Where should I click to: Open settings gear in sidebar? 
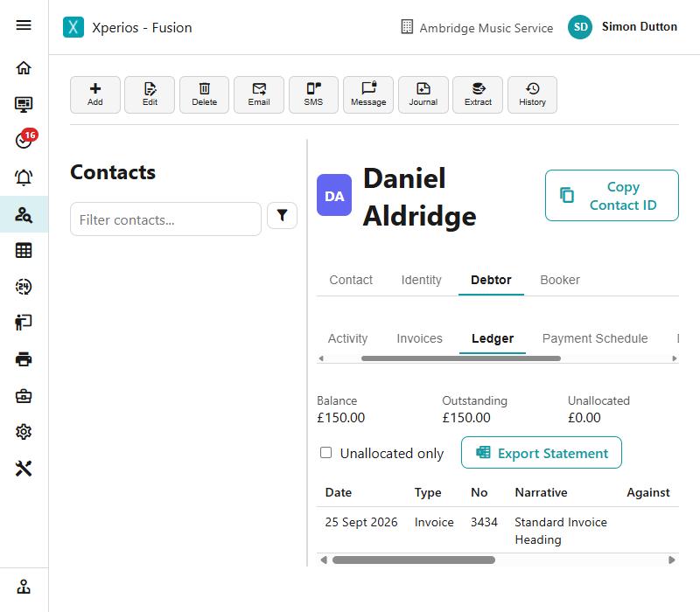pos(24,432)
